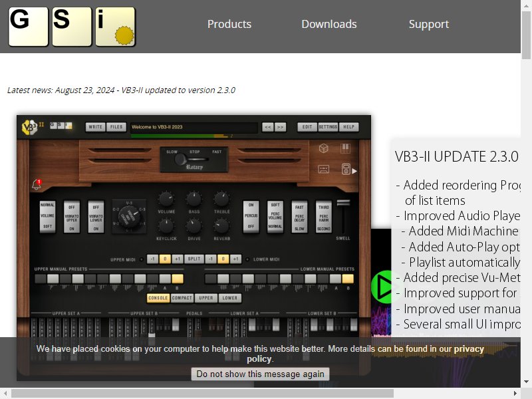This screenshot has width=532, height=399.
Task: Click the VB3 II logo in the plugin
Action: 33,127
